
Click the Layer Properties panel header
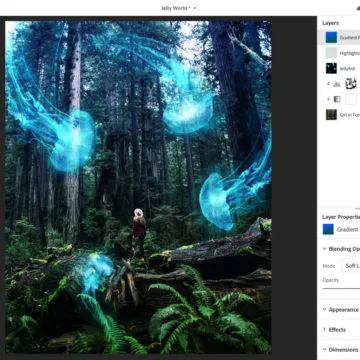click(x=341, y=217)
